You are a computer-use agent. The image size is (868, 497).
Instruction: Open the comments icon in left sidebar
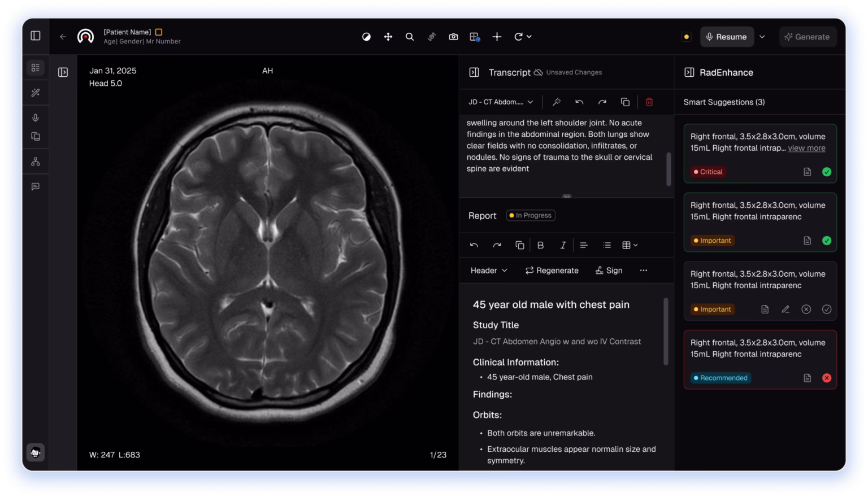click(x=36, y=186)
